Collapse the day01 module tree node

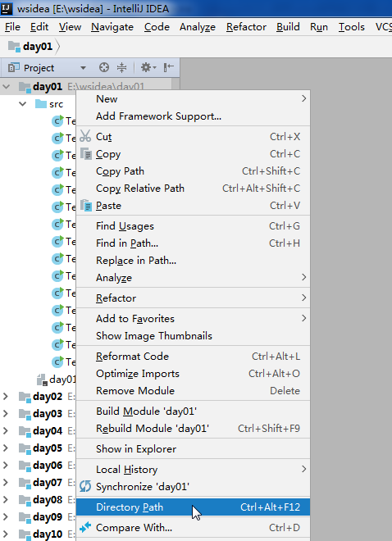tap(7, 87)
